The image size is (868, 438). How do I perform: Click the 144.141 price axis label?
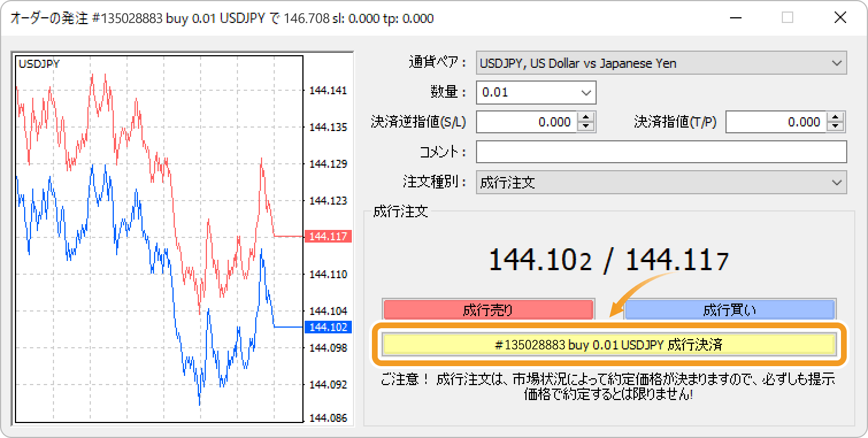click(x=328, y=90)
